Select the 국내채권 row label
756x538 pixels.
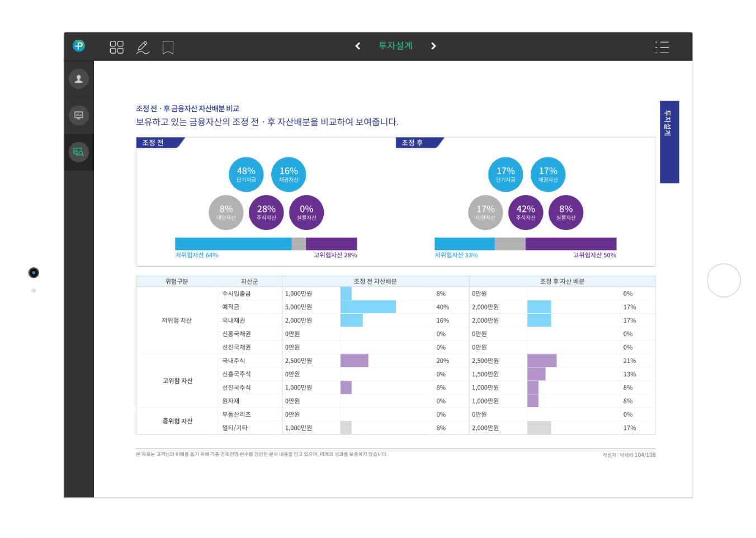(233, 320)
